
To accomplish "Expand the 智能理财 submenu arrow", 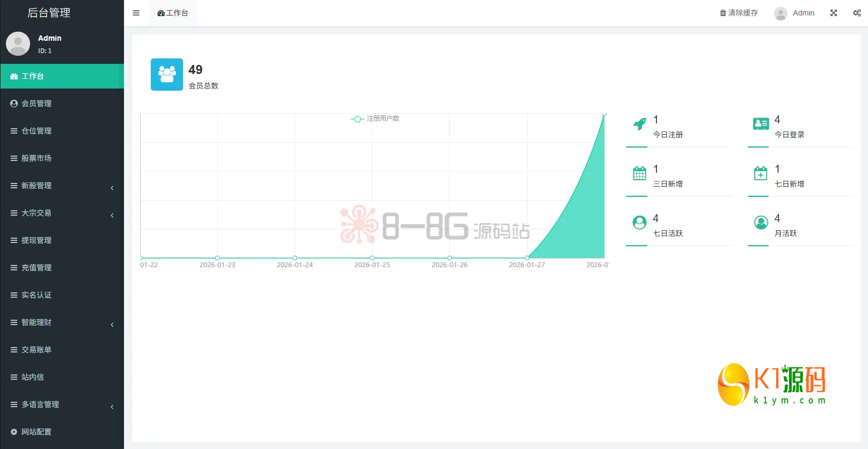I will [112, 325].
